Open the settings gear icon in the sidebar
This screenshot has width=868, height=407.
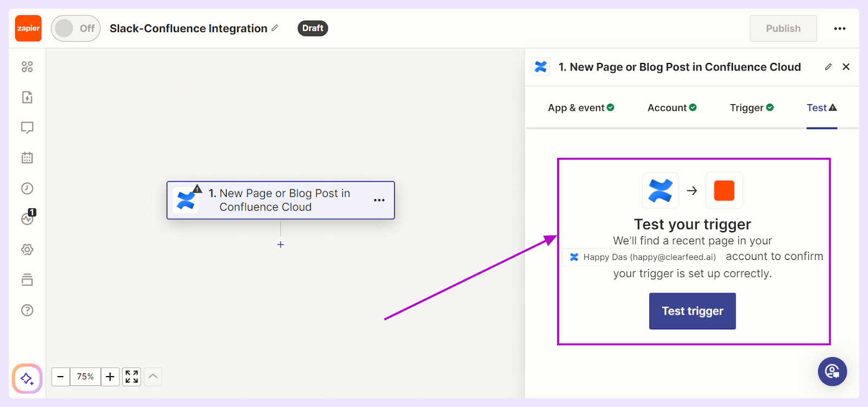point(27,250)
